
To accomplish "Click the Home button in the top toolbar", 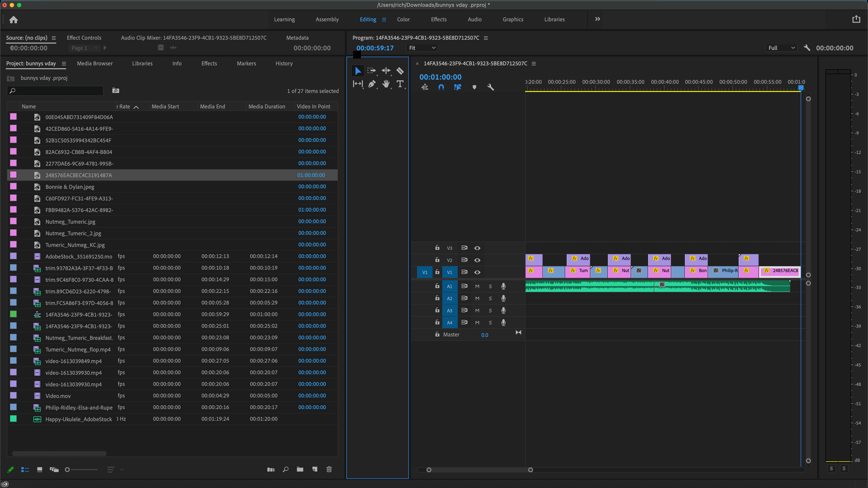I will tap(14, 19).
